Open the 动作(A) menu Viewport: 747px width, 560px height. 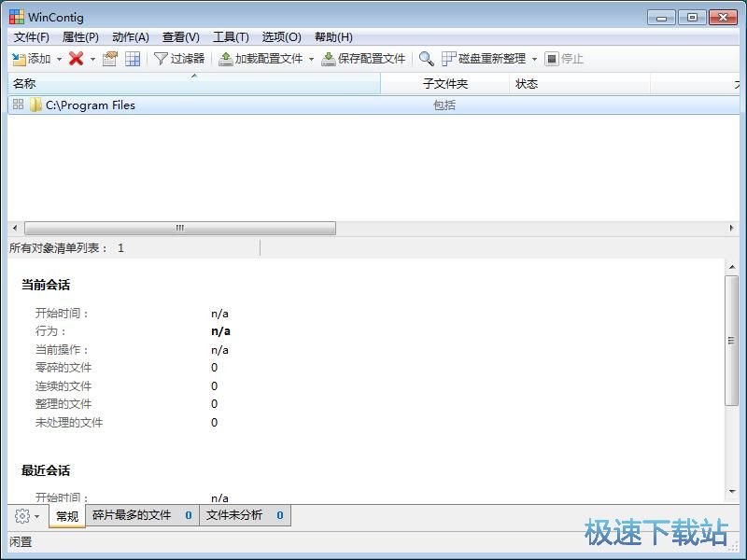click(131, 37)
